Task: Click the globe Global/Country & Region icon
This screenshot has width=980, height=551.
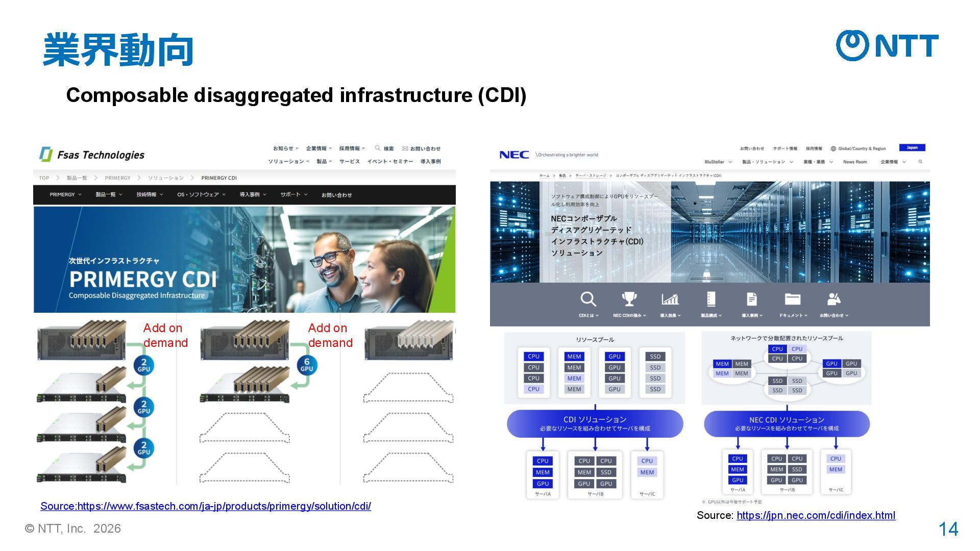Action: (x=833, y=149)
